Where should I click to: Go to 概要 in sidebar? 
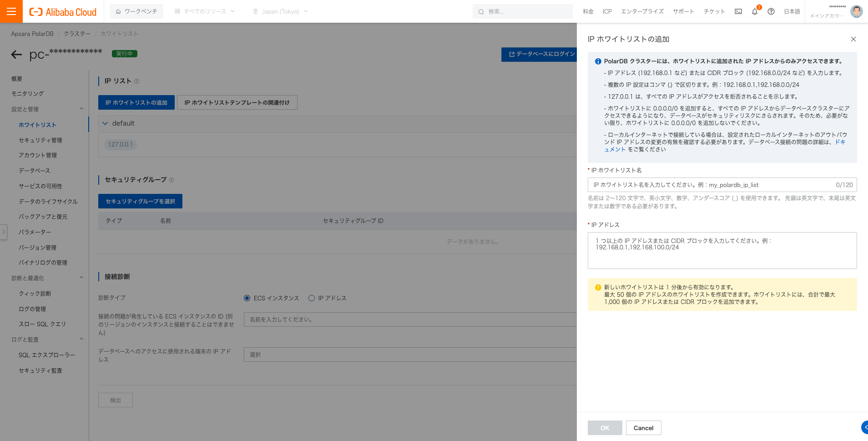click(17, 79)
